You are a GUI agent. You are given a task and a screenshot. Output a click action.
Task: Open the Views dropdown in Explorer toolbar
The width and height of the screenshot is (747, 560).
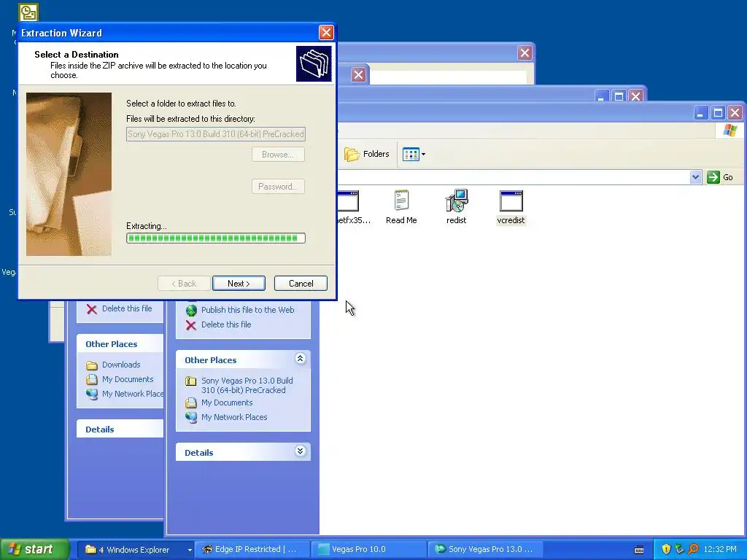click(x=414, y=154)
